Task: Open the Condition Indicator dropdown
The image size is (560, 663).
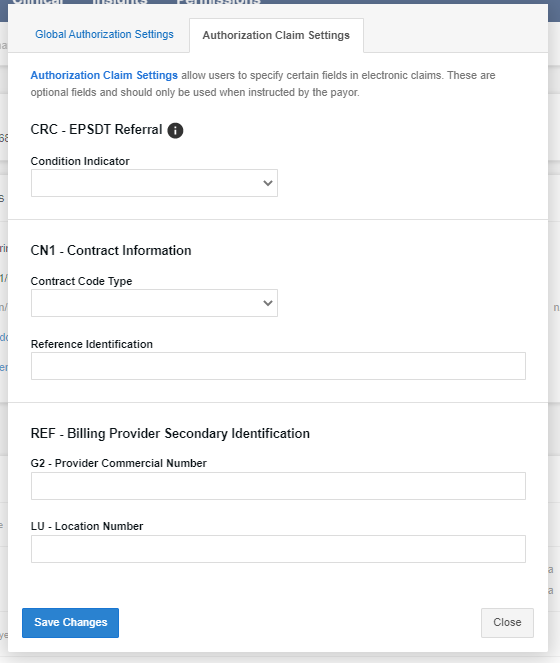Action: click(154, 183)
